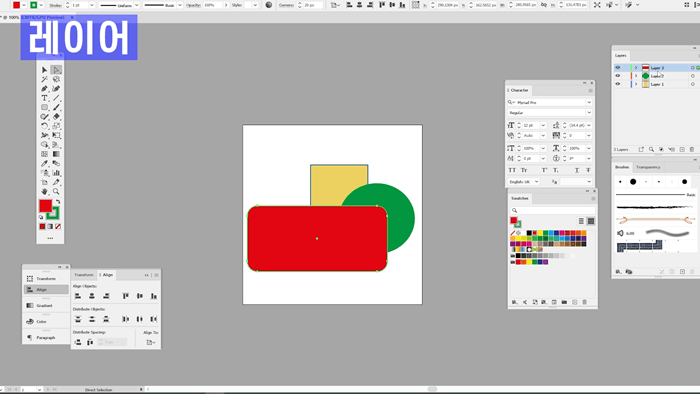Open Swatches panel options menu
700x394 pixels.
(593, 199)
